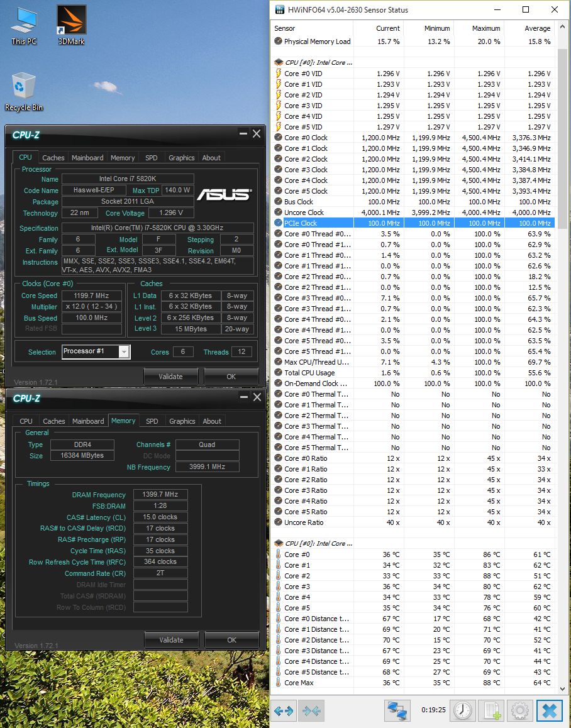The width and height of the screenshot is (571, 728).
Task: Click the ASUS logo in CPU-Z
Action: [223, 194]
